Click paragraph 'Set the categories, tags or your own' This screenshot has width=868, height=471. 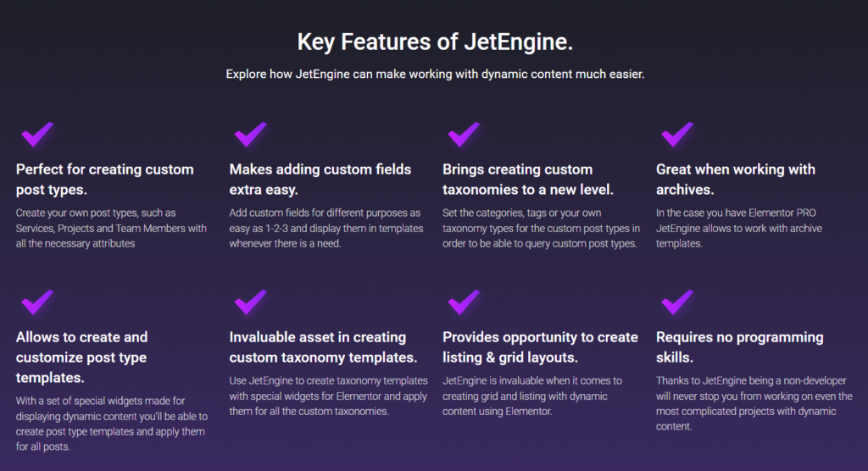542,228
